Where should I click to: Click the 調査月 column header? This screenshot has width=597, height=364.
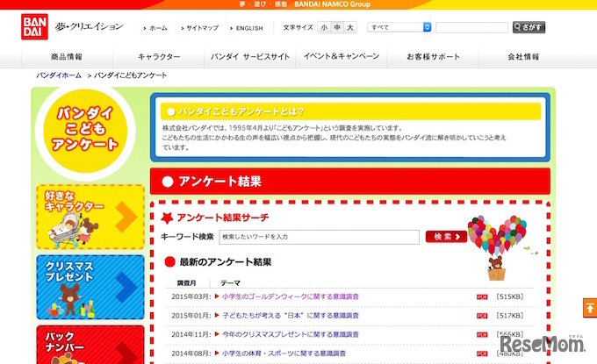click(186, 283)
